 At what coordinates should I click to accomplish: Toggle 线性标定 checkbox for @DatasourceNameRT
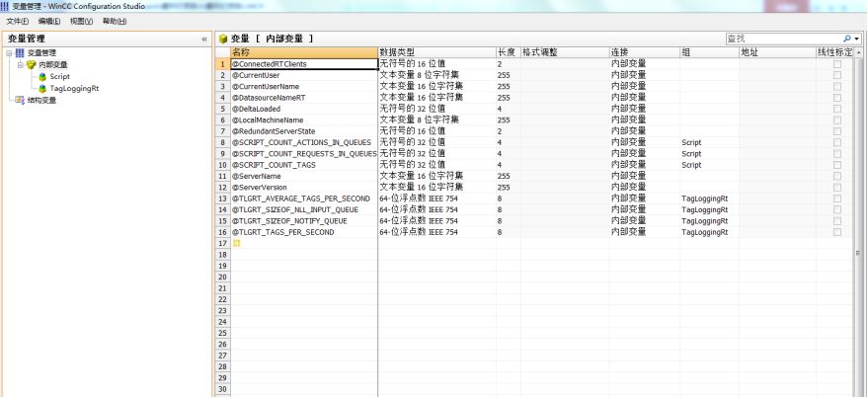(x=837, y=98)
